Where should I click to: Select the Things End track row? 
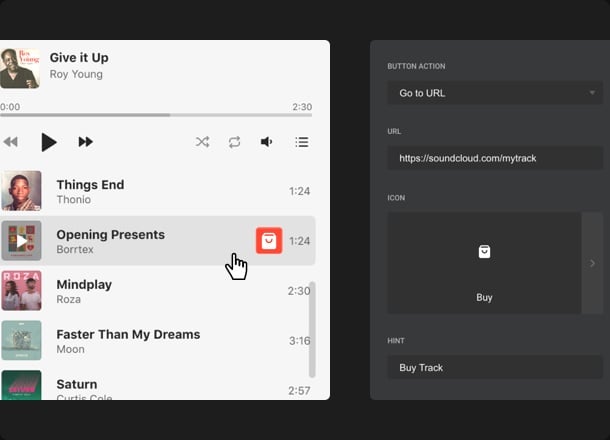point(158,191)
